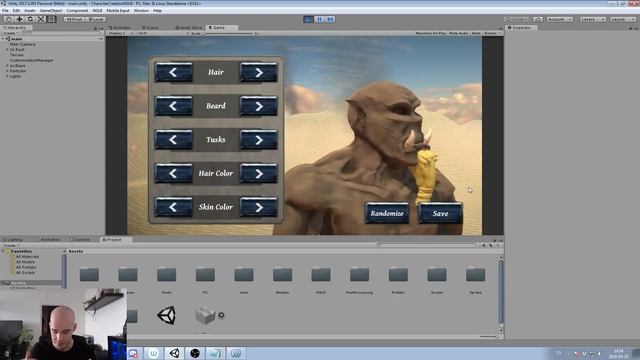This screenshot has width=640, height=360.
Task: Click previous Hair Color arrow button
Action: coord(173,173)
